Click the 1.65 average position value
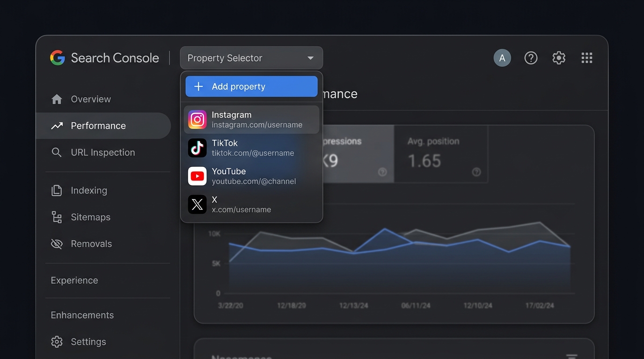Viewport: 644px width, 359px height. [424, 161]
